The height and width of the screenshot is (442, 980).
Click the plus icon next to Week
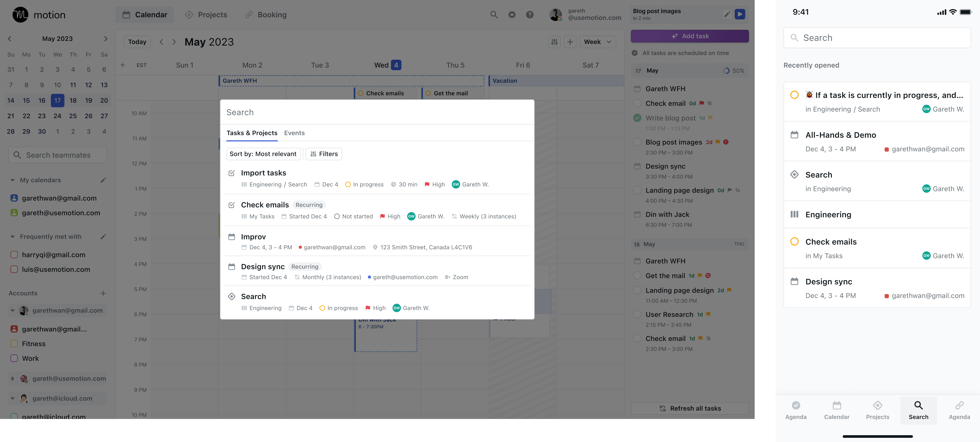point(570,42)
